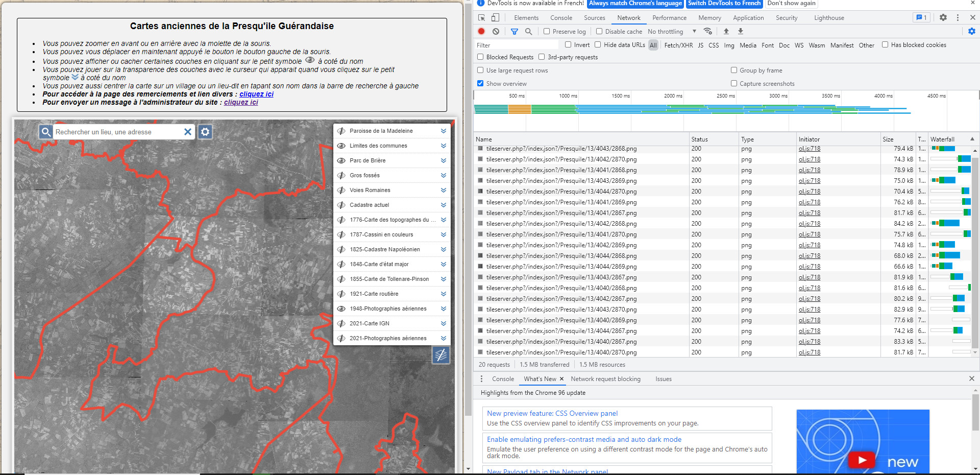Hide the 1948-Photographies aériennes layer

(x=341, y=308)
